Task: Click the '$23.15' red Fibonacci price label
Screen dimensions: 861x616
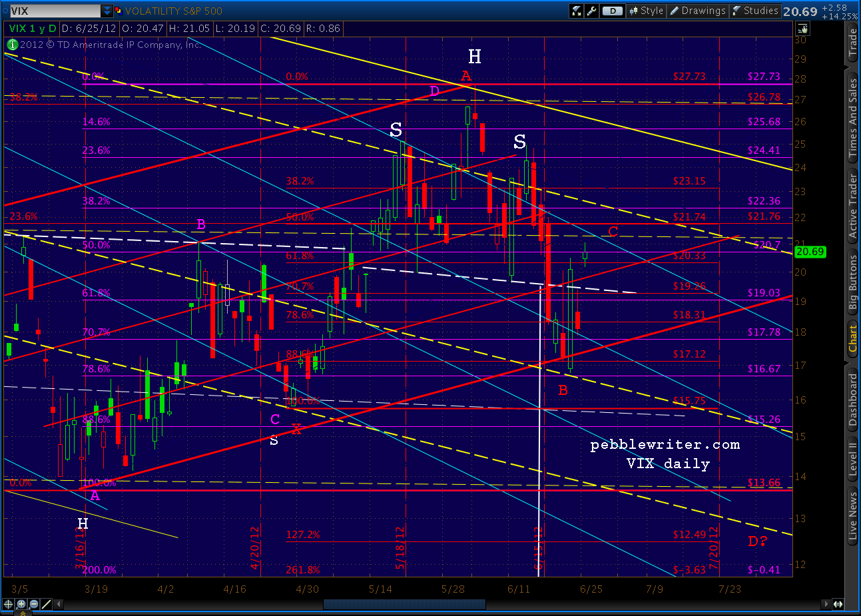Action: (x=689, y=181)
